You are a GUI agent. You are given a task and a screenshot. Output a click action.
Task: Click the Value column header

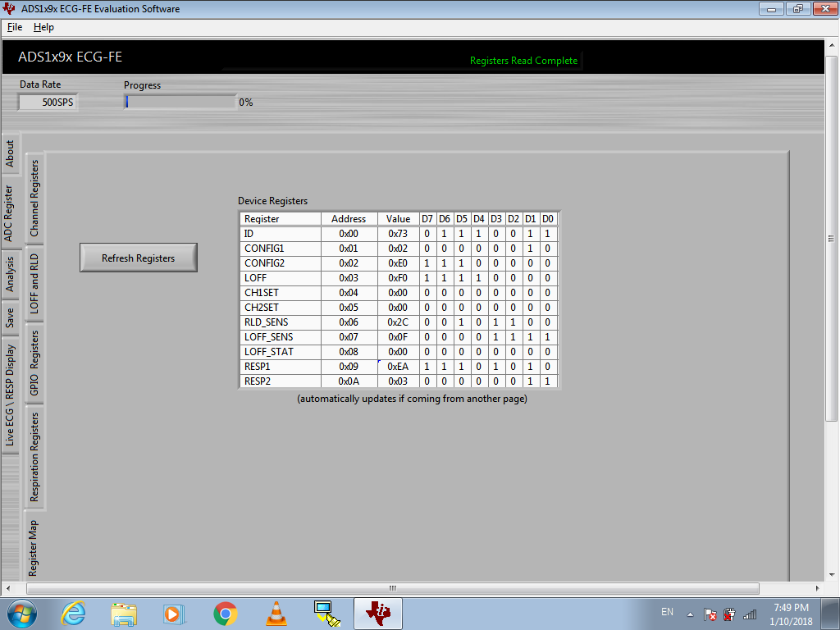(398, 218)
